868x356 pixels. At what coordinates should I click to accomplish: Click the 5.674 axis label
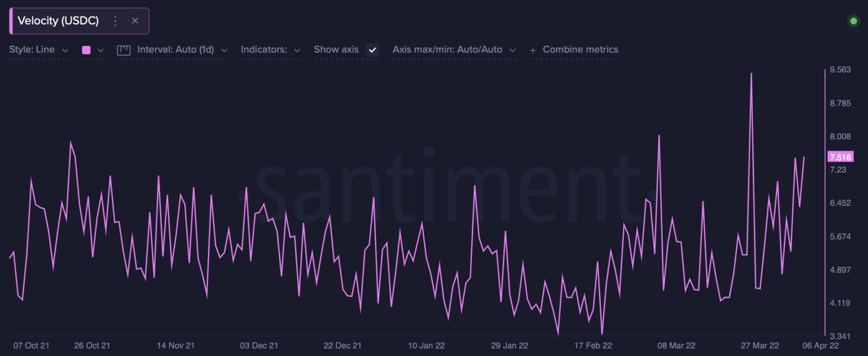coord(840,236)
